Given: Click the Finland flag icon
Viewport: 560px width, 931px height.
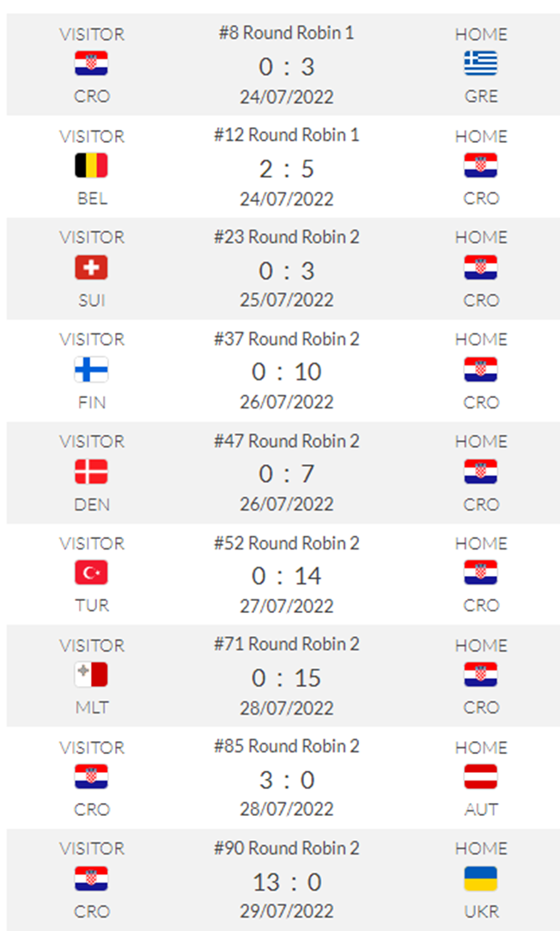Looking at the screenshot, I should click(91, 370).
